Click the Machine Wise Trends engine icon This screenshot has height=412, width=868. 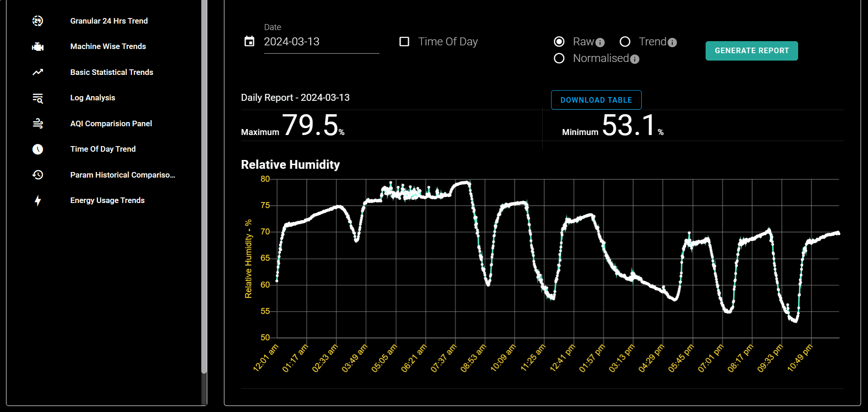(37, 47)
